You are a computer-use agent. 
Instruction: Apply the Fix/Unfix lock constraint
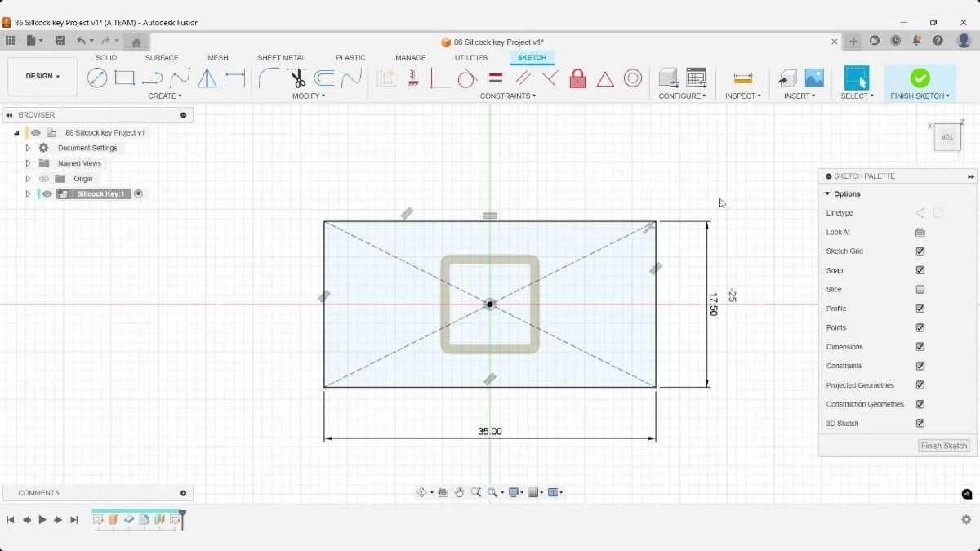[x=577, y=78]
